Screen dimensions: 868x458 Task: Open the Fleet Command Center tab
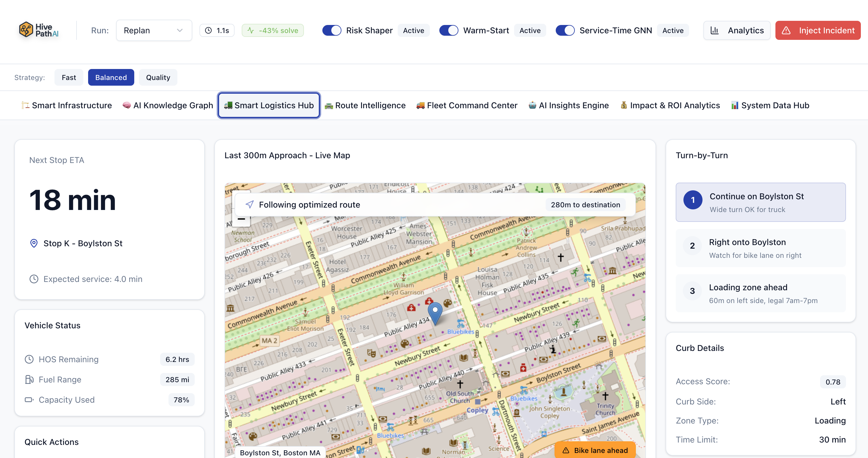coord(467,105)
